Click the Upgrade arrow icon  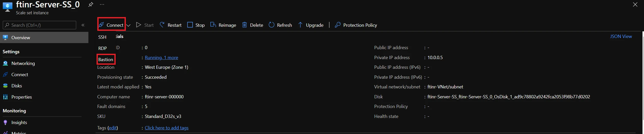pyautogui.click(x=300, y=25)
